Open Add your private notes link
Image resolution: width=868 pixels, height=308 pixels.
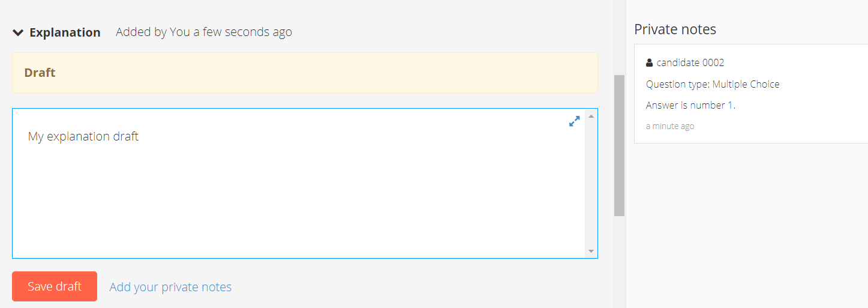click(x=170, y=287)
